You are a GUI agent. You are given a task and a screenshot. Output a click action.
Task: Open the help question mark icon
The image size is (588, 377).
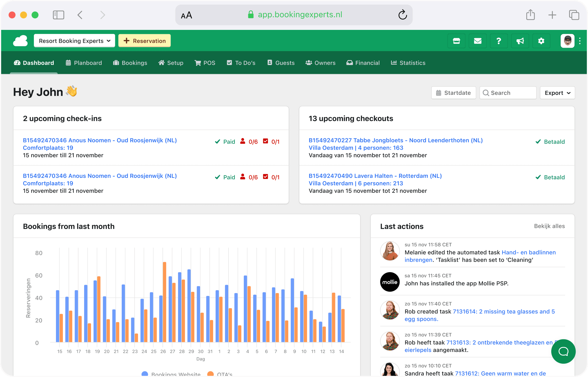(499, 41)
